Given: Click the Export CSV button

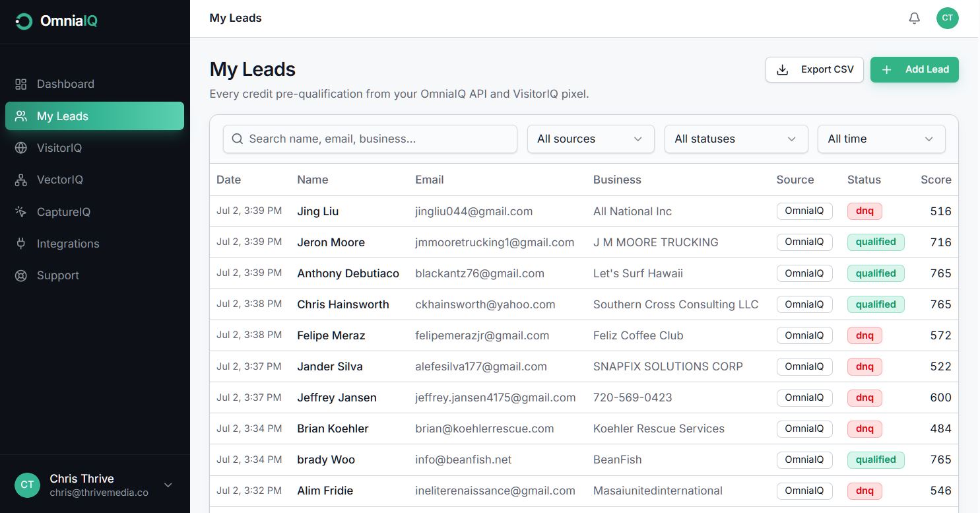Looking at the screenshot, I should [814, 69].
